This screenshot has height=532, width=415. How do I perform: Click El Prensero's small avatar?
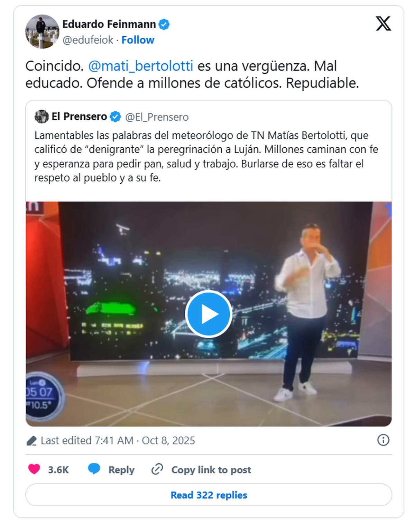pos(41,117)
